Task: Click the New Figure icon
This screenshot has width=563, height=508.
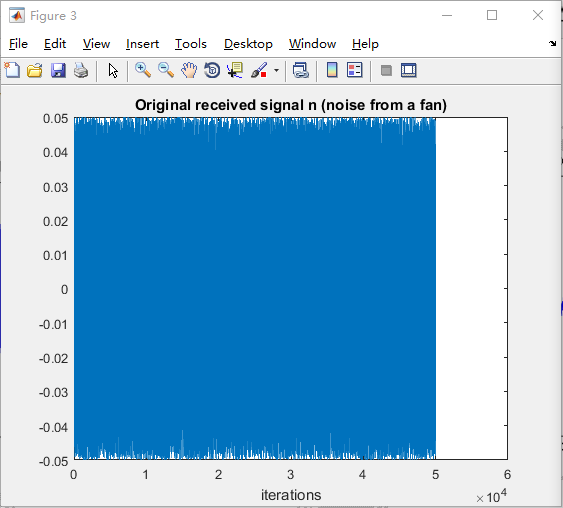Action: pos(13,70)
